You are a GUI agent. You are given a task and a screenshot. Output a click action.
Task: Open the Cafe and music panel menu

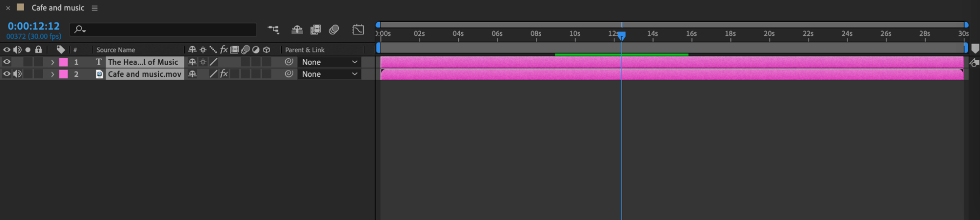95,8
